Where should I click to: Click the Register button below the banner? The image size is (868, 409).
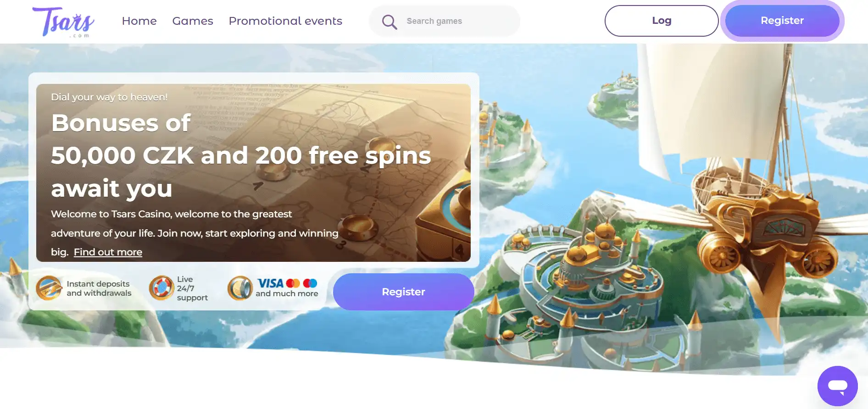click(404, 292)
